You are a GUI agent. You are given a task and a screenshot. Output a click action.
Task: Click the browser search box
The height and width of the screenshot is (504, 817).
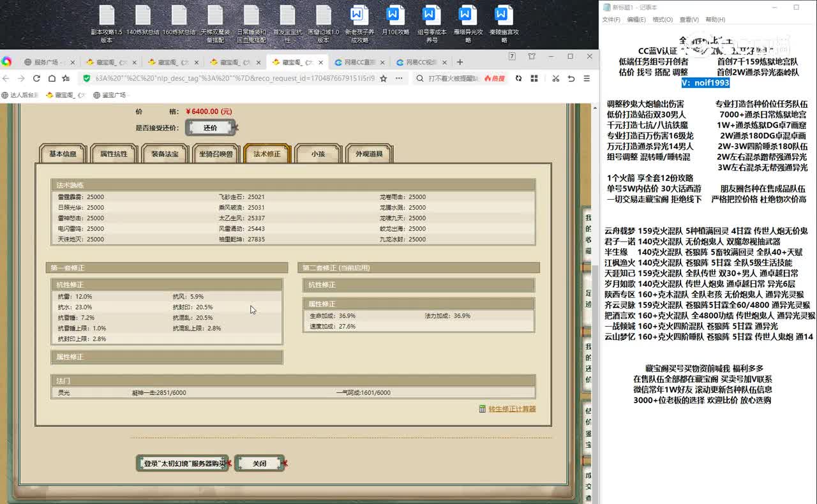pyautogui.click(x=453, y=78)
